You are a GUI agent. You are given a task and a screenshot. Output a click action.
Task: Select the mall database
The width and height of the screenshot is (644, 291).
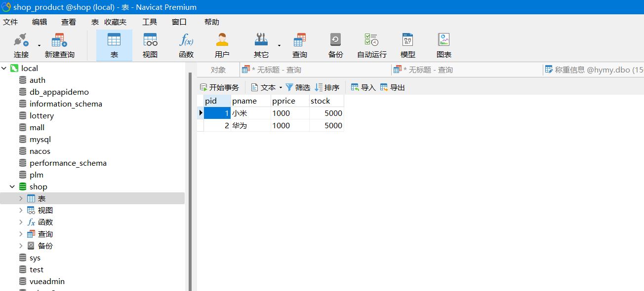pyautogui.click(x=37, y=128)
